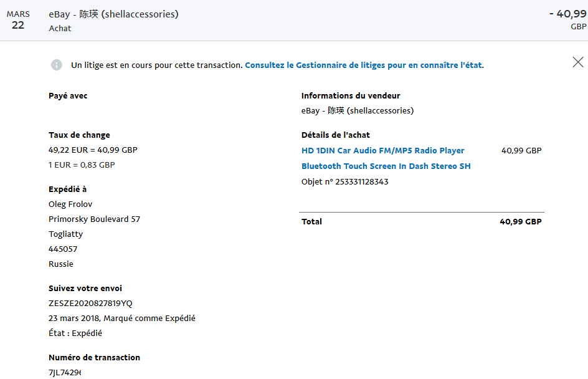The width and height of the screenshot is (588, 379).
Task: Click the Total 40,99 GBP amount
Action: (521, 222)
